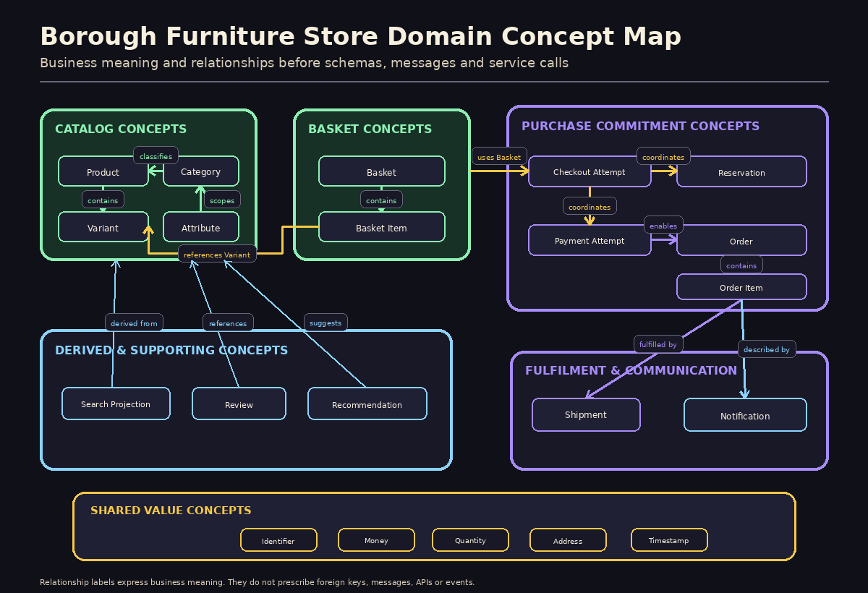
Task: Click 'coordinates' label beside Reservation
Action: tap(663, 157)
